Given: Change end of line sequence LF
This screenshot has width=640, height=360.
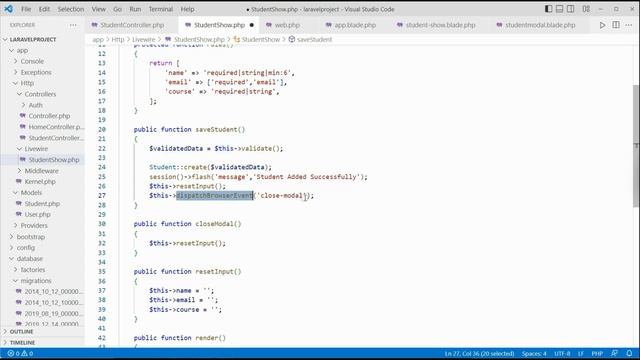Looking at the screenshot, I should point(580,353).
